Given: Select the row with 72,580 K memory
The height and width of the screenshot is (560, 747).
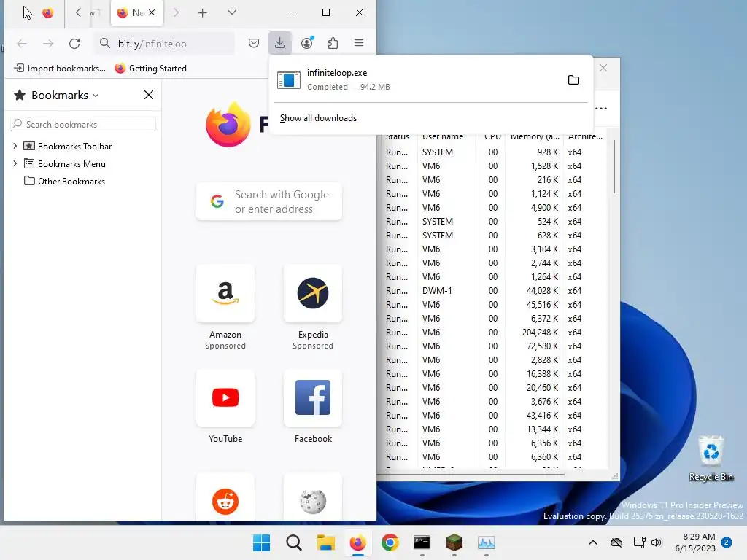Looking at the screenshot, I should (x=495, y=346).
